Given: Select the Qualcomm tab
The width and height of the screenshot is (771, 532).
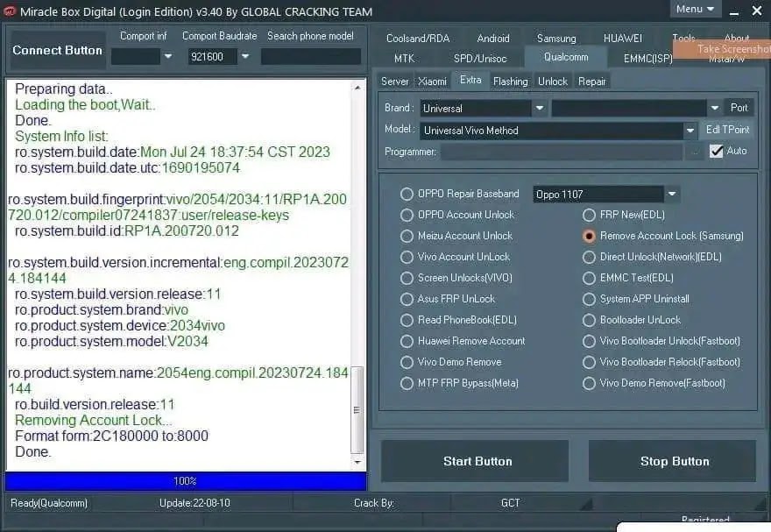Looking at the screenshot, I should pyautogui.click(x=566, y=57).
